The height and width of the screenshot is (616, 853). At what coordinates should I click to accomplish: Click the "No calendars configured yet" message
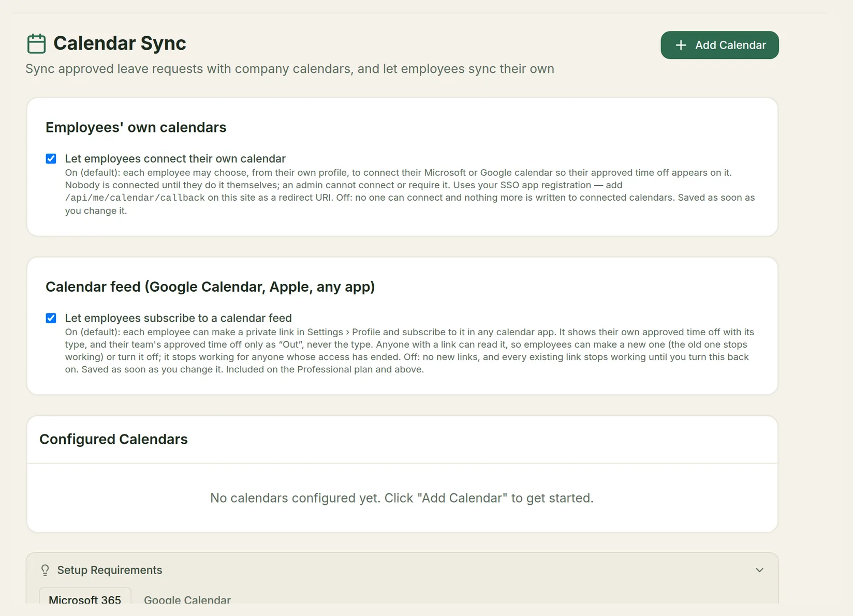click(402, 498)
